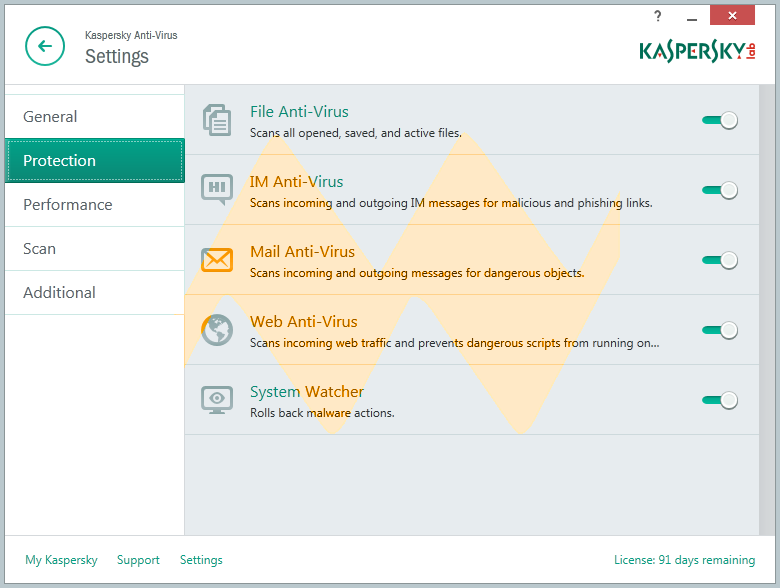Go to Additional settings
Viewport: 780px width, 588px height.
(x=95, y=293)
